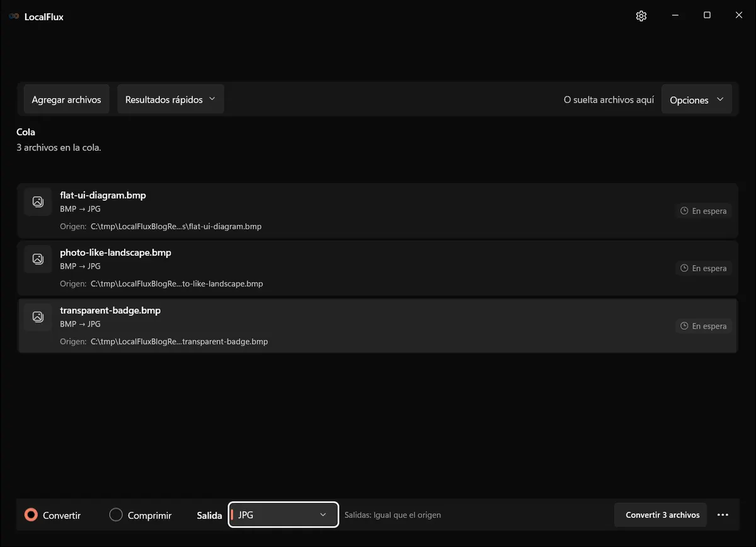Click the BMP → JPG label under flat-ui-diagram.bmp

tap(80, 209)
